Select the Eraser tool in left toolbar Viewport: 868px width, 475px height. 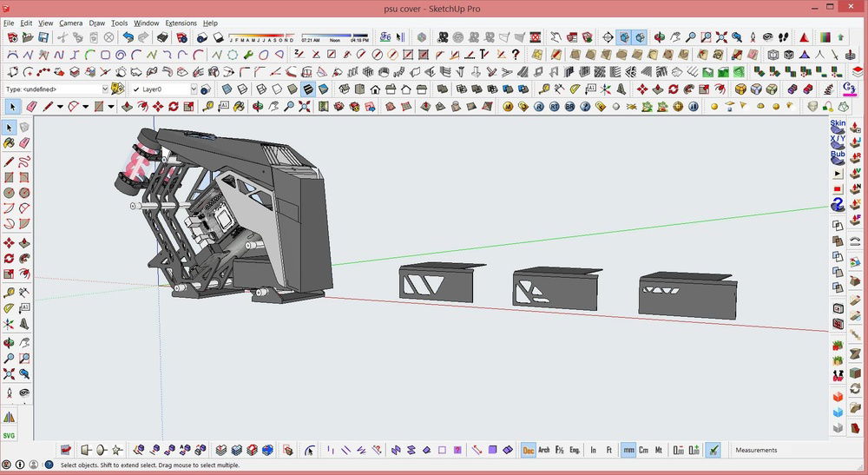[x=24, y=142]
